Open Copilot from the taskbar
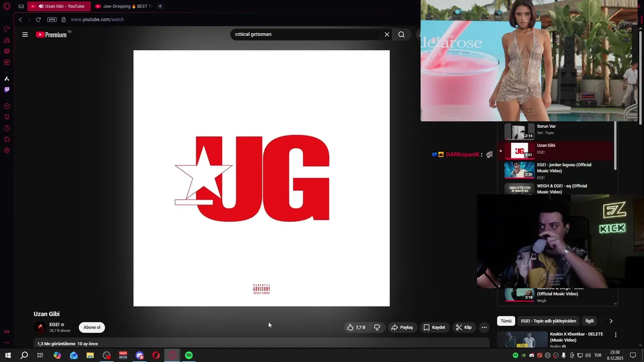The height and width of the screenshot is (362, 644). click(57, 355)
